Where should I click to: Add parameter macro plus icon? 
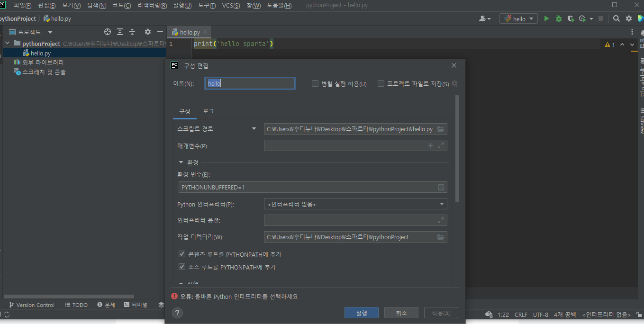pos(431,145)
